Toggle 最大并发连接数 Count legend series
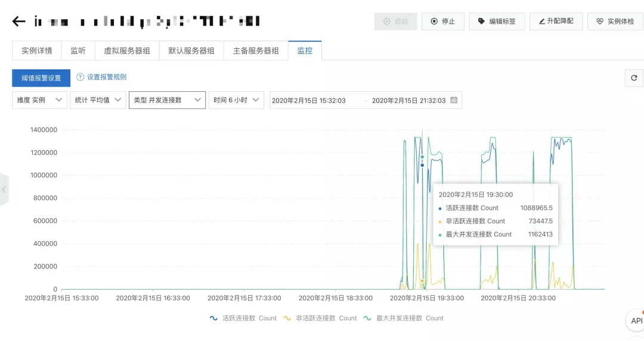644x341 pixels. point(404,318)
